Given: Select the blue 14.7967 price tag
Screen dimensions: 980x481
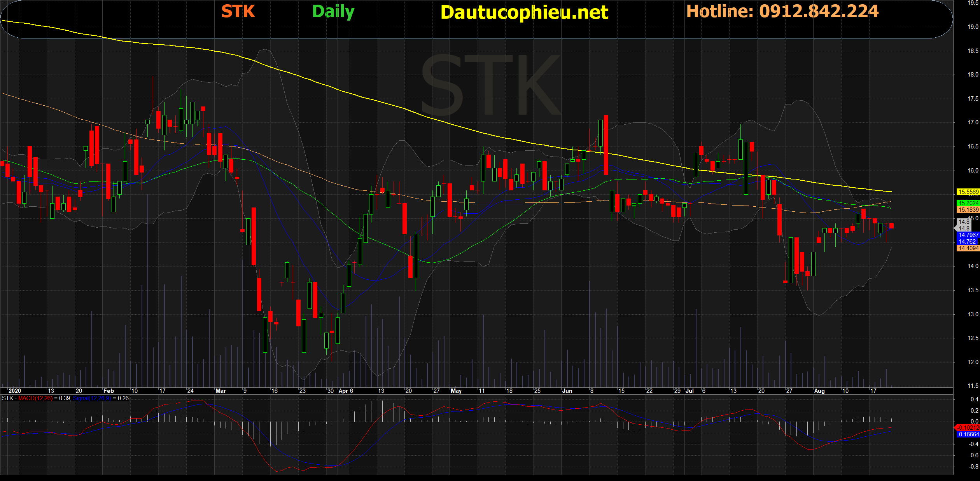Looking at the screenshot, I should tap(968, 235).
